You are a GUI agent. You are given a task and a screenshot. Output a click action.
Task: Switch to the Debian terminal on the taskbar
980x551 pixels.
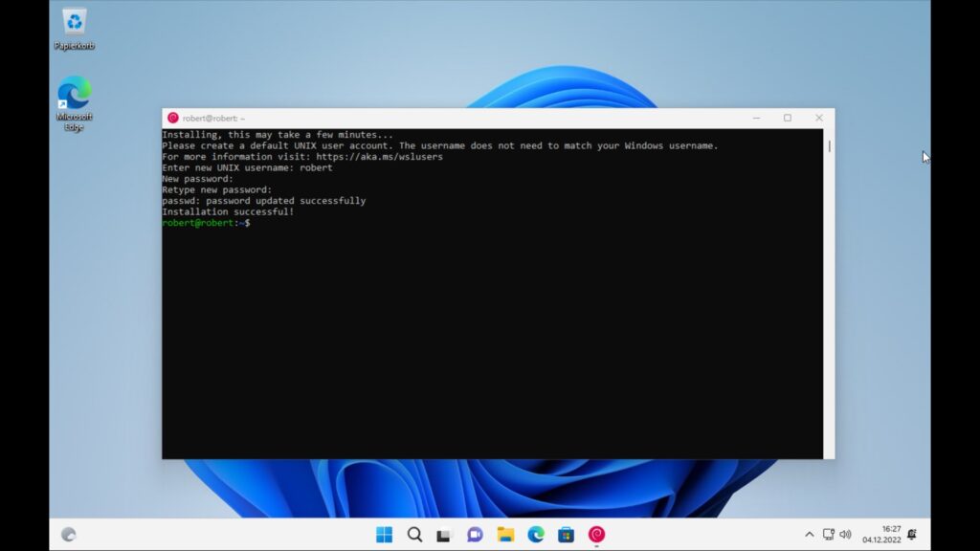coord(596,535)
